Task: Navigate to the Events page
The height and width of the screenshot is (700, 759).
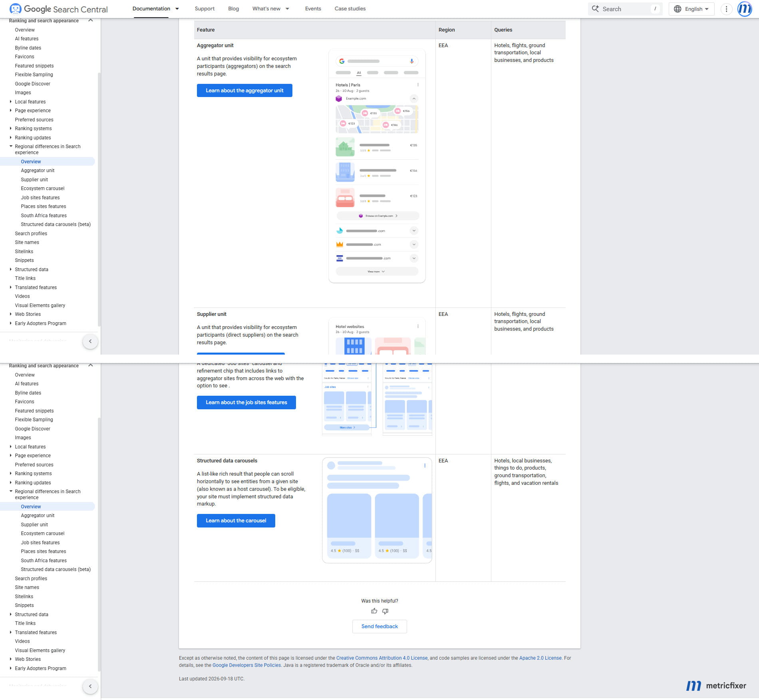Action: click(x=313, y=9)
